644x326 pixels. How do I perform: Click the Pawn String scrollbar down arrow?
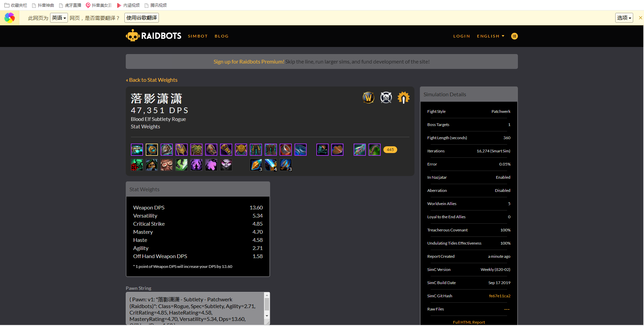tap(267, 316)
